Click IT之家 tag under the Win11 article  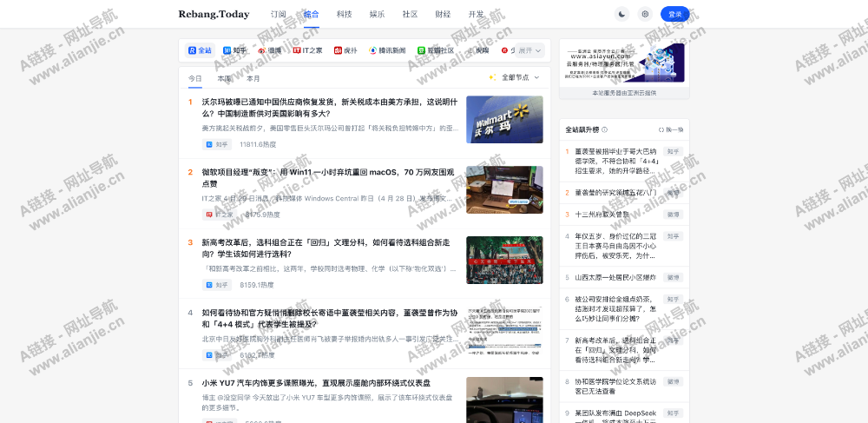coord(220,215)
